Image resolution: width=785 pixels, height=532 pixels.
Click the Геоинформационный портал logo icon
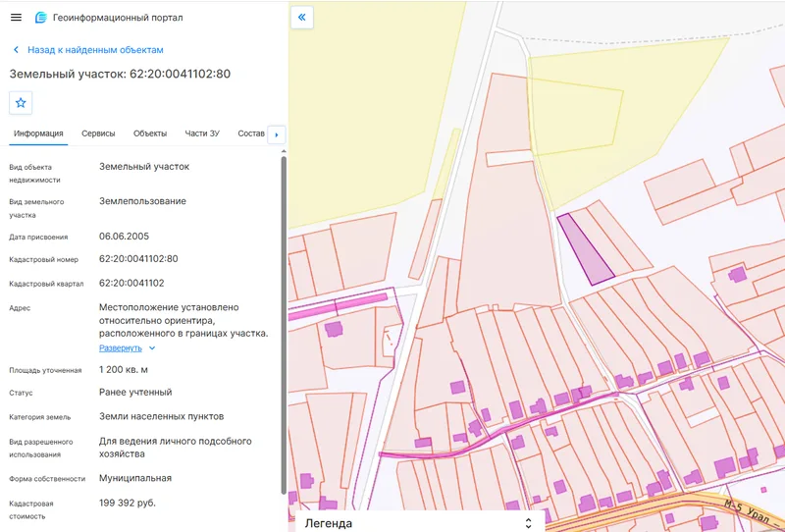pos(40,18)
